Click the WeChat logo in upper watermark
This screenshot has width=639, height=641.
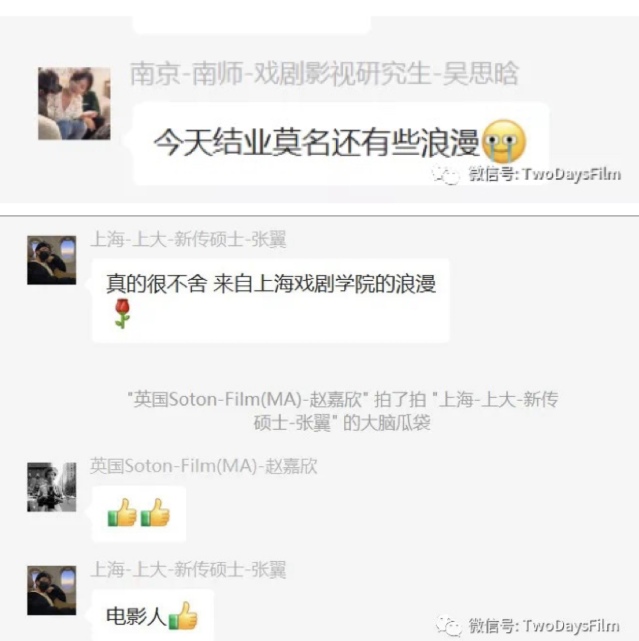446,175
